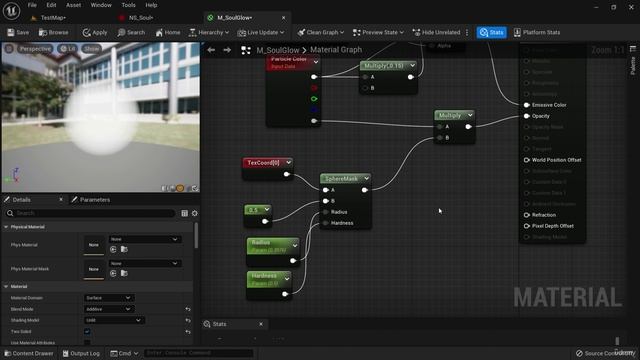The height and width of the screenshot is (360, 640).
Task: Open the Hierarchy dropdown
Action: [209, 32]
